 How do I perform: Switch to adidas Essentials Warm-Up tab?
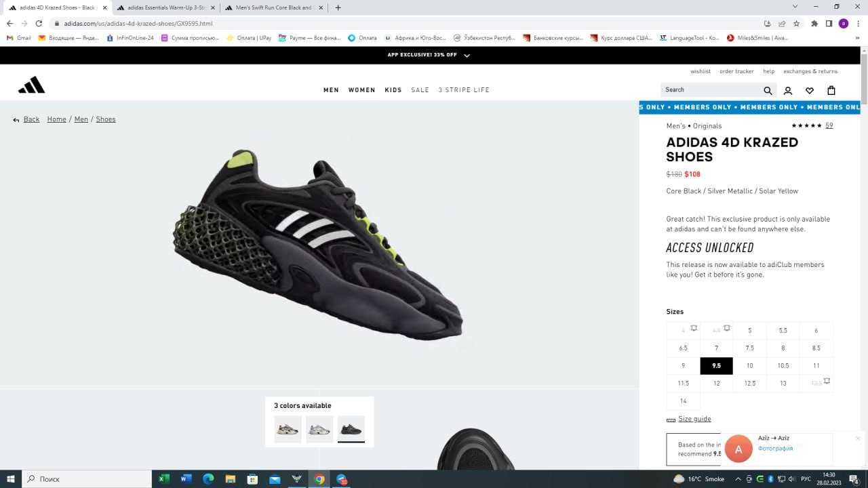[x=165, y=7]
